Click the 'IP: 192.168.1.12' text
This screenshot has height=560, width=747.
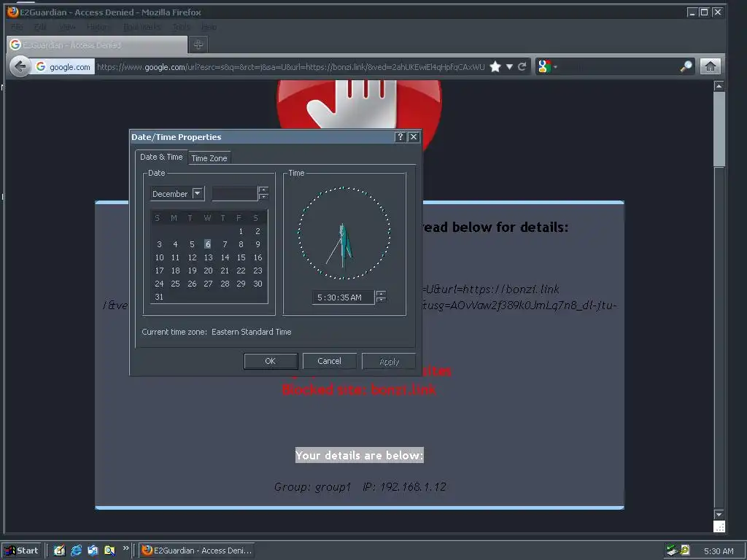pos(404,486)
